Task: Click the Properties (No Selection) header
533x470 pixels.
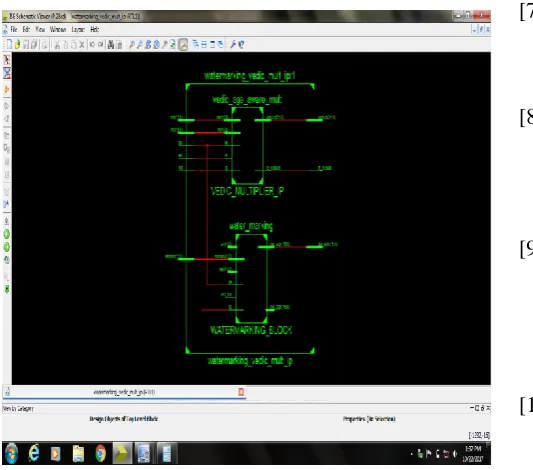Action: click(369, 419)
